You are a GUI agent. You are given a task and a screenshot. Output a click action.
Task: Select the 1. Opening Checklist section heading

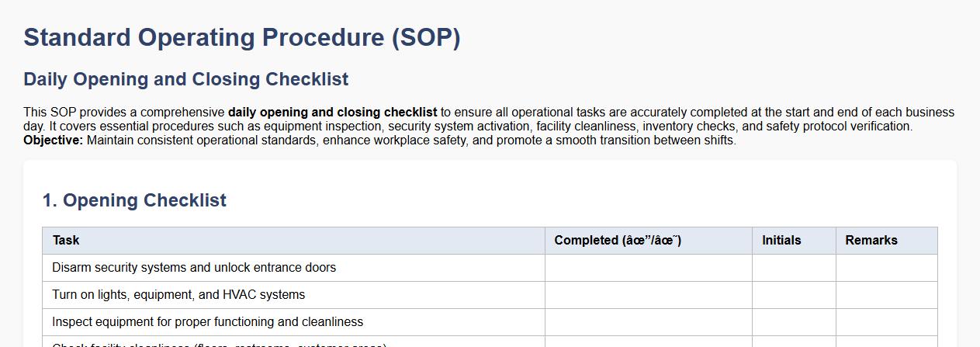pyautogui.click(x=134, y=200)
